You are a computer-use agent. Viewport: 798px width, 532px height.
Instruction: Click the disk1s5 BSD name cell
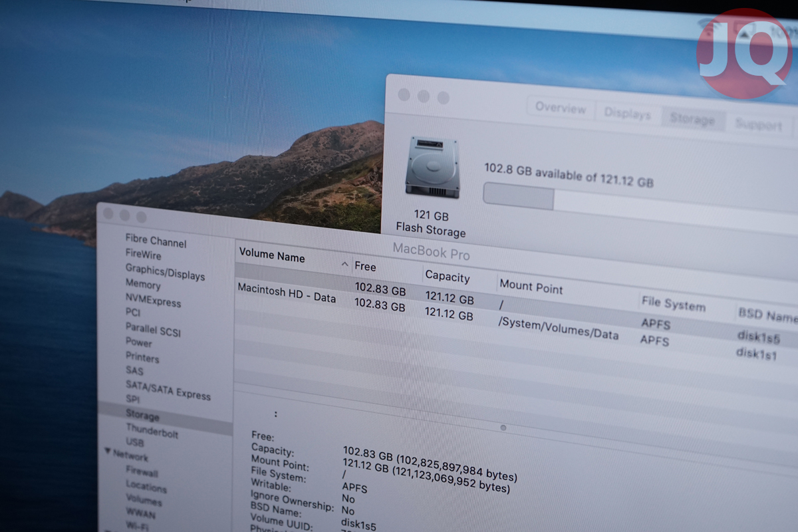(x=757, y=337)
